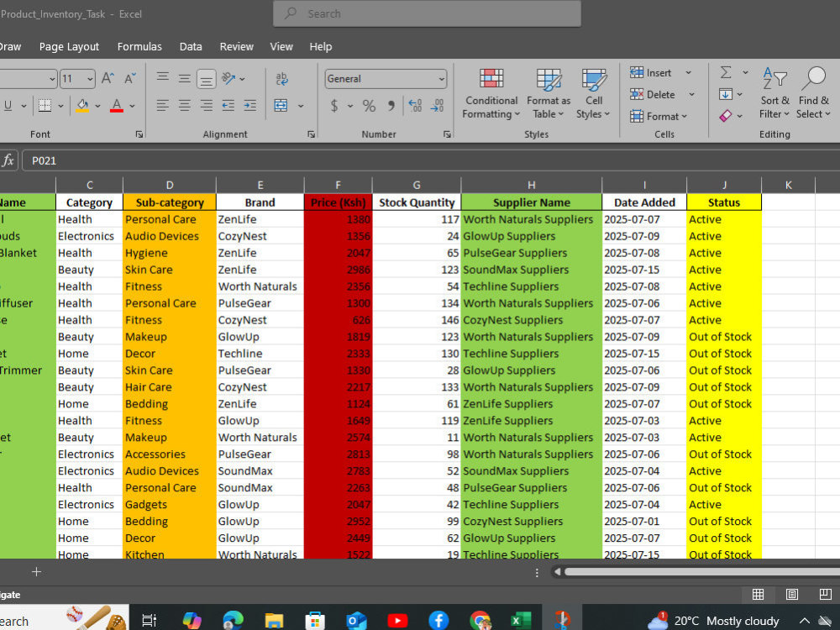Toggle Align Right
This screenshot has height=630, width=840.
[207, 106]
